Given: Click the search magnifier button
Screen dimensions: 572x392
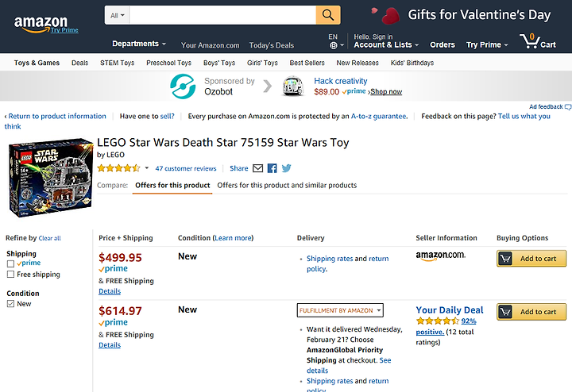Looking at the screenshot, I should (x=327, y=15).
